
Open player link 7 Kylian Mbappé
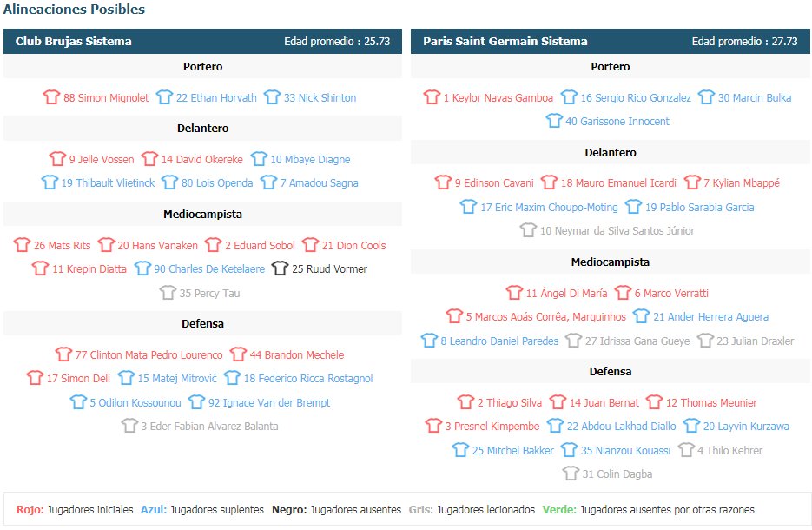(x=741, y=182)
